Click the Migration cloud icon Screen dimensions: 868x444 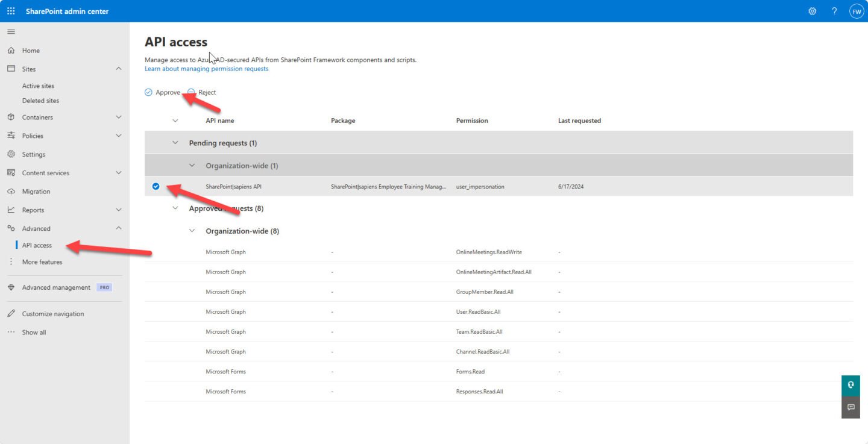point(11,192)
